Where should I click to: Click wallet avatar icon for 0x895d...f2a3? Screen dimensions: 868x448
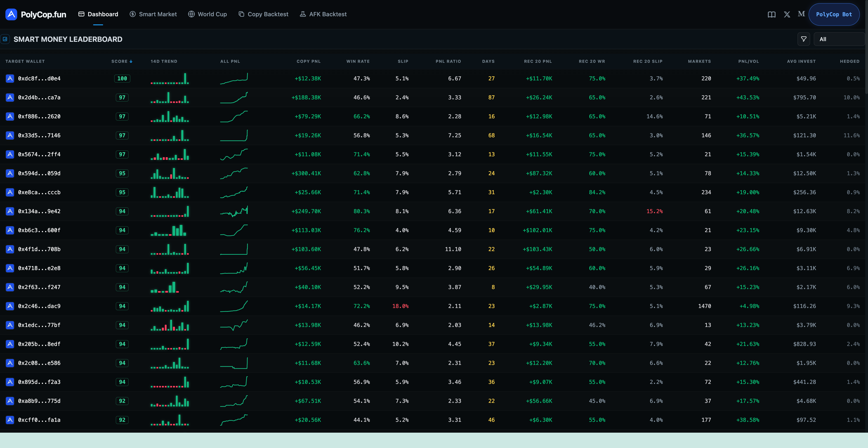[x=10, y=382]
